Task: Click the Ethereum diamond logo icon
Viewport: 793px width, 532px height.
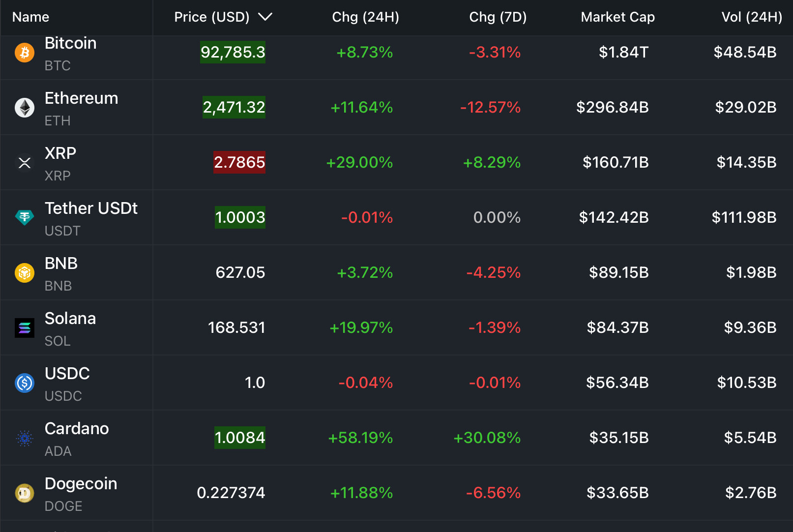Action: [25, 108]
